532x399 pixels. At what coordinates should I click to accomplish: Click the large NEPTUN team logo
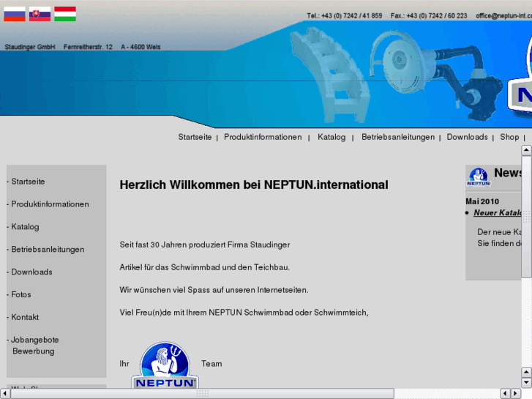point(165,365)
